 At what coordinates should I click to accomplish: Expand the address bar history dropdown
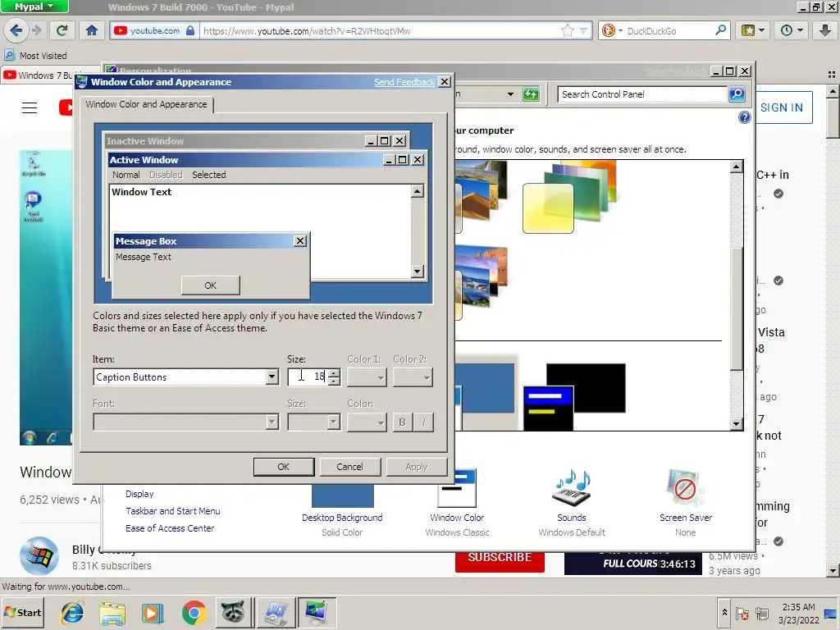[583, 30]
